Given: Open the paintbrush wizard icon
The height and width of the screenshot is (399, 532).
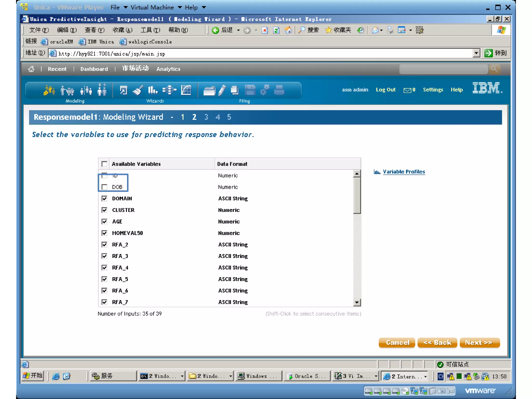Looking at the screenshot, I should [137, 90].
